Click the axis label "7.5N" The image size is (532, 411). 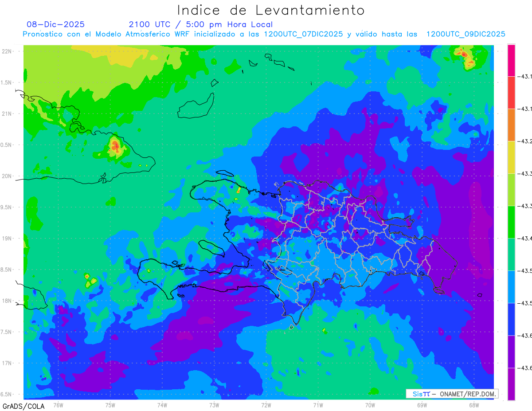(7, 332)
